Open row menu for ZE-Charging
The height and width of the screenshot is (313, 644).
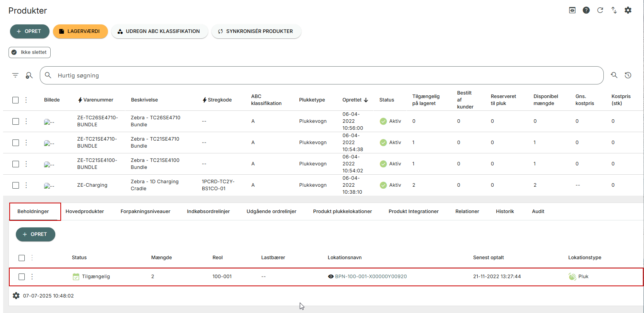pyautogui.click(x=26, y=185)
